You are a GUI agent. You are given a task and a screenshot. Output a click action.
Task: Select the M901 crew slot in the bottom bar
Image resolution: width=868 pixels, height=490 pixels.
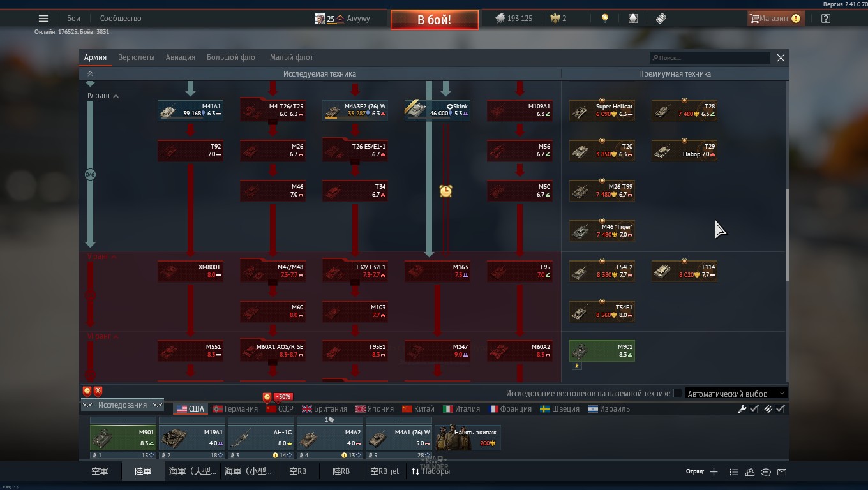pyautogui.click(x=123, y=438)
